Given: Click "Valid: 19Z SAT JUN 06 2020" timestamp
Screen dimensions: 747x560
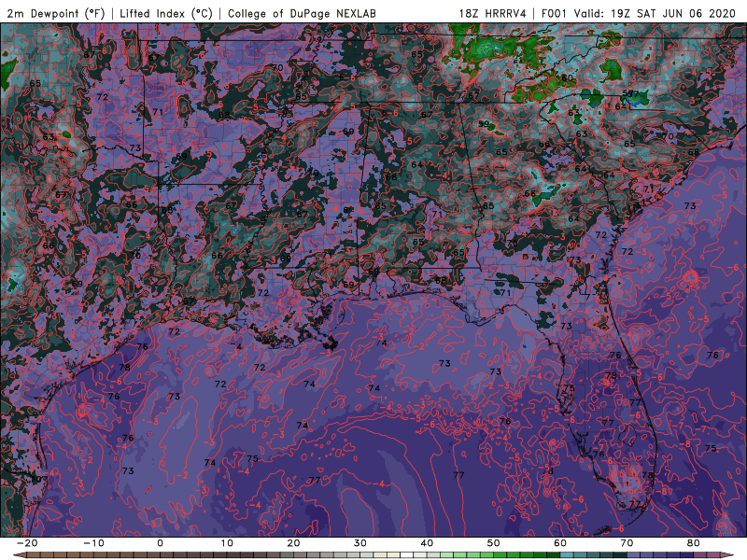Looking at the screenshot, I should pos(655,13).
